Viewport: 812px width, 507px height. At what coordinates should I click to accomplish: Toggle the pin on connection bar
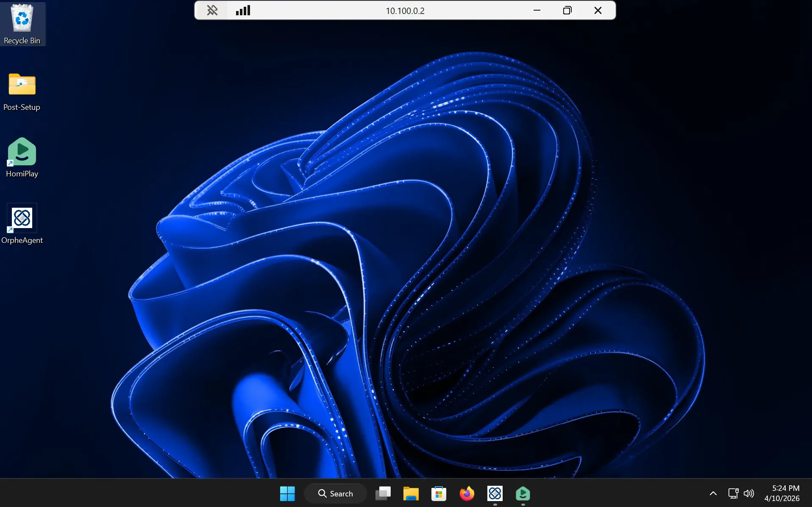[212, 11]
